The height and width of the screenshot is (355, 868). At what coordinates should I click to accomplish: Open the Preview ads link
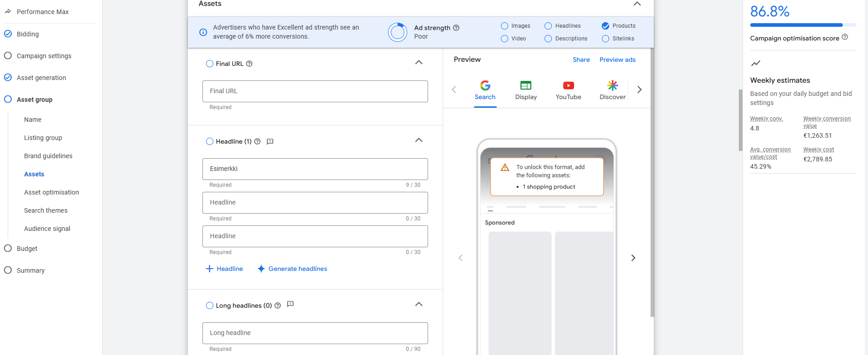[617, 60]
